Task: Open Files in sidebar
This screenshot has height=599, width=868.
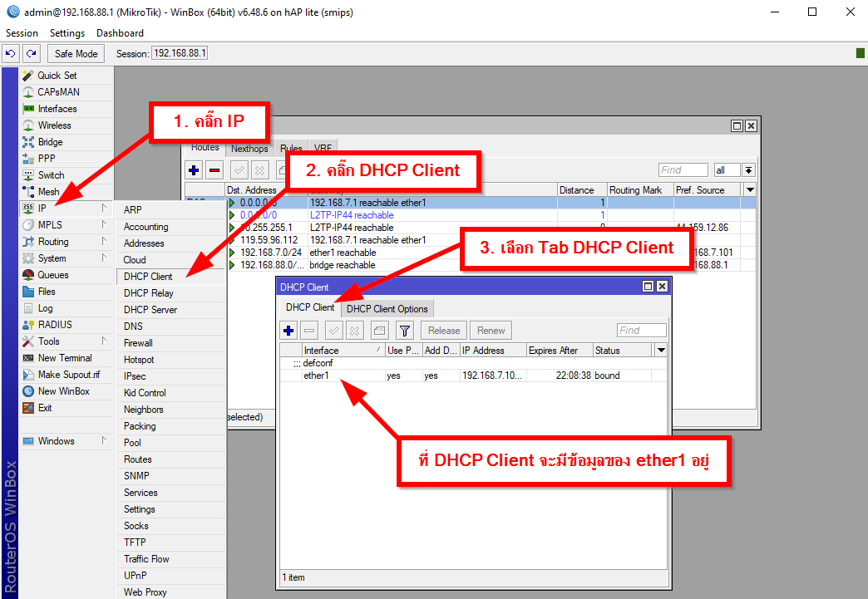Action: click(66, 291)
